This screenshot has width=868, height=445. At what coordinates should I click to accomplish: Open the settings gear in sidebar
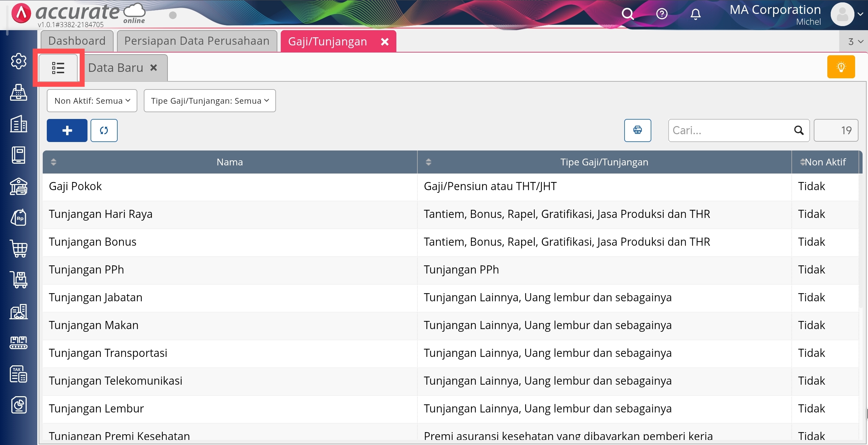tap(19, 61)
